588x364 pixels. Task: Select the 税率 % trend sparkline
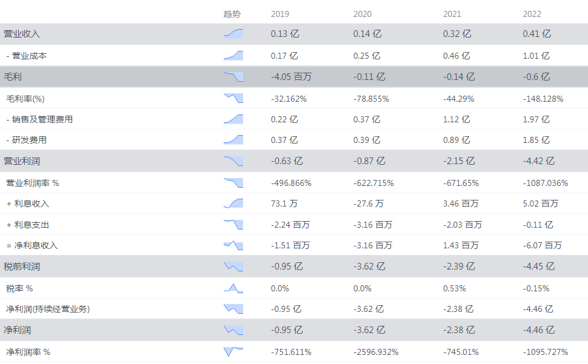click(x=233, y=288)
